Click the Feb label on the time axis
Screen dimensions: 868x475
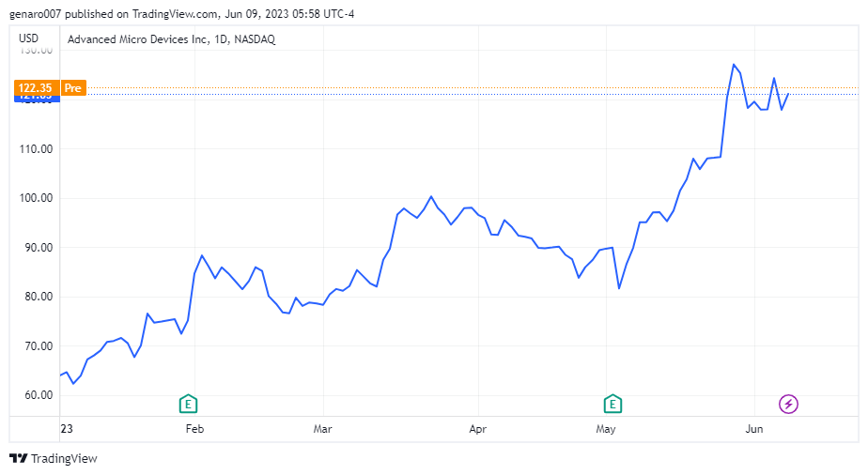[194, 429]
